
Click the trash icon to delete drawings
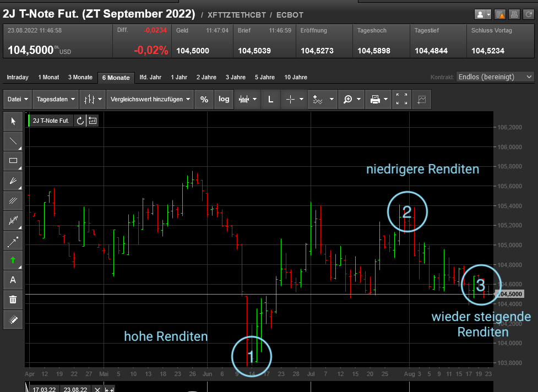pyautogui.click(x=13, y=300)
